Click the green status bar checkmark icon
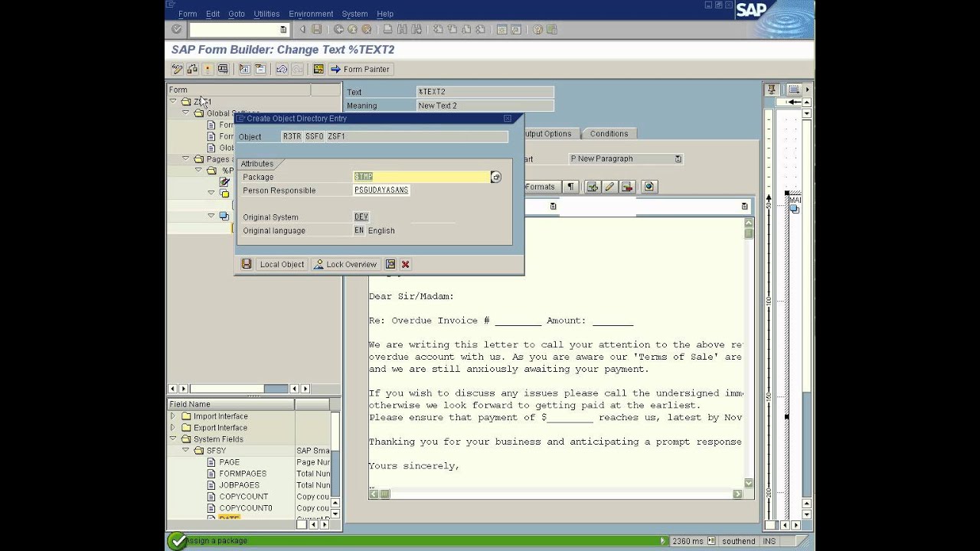 click(x=177, y=541)
